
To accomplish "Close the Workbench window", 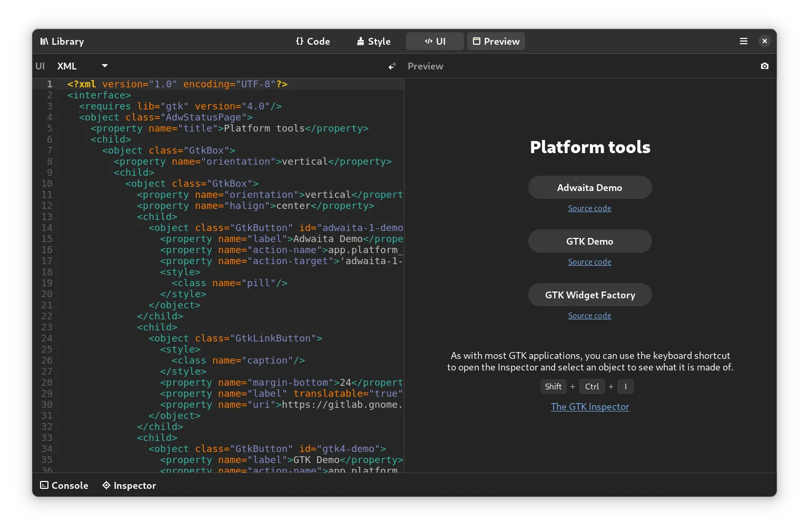I will [765, 42].
